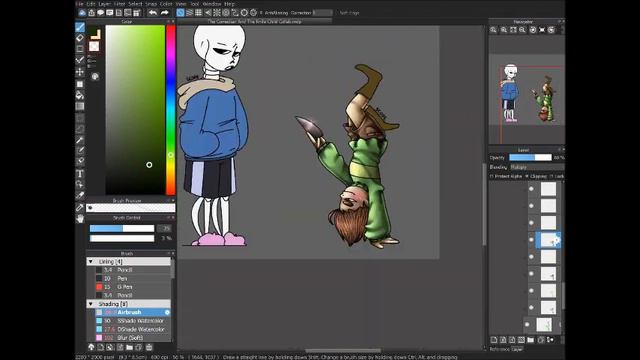Hide the bottommost visible layer

[x=527, y=325]
